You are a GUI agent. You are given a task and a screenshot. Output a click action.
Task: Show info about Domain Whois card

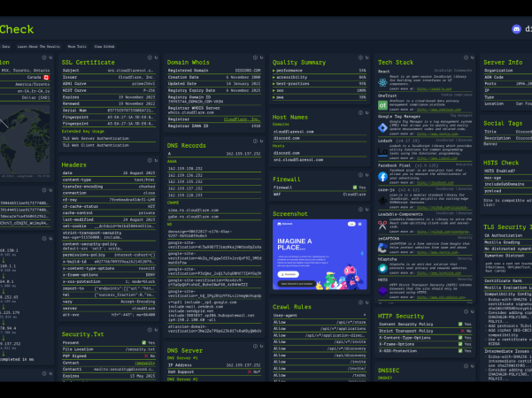255,57
